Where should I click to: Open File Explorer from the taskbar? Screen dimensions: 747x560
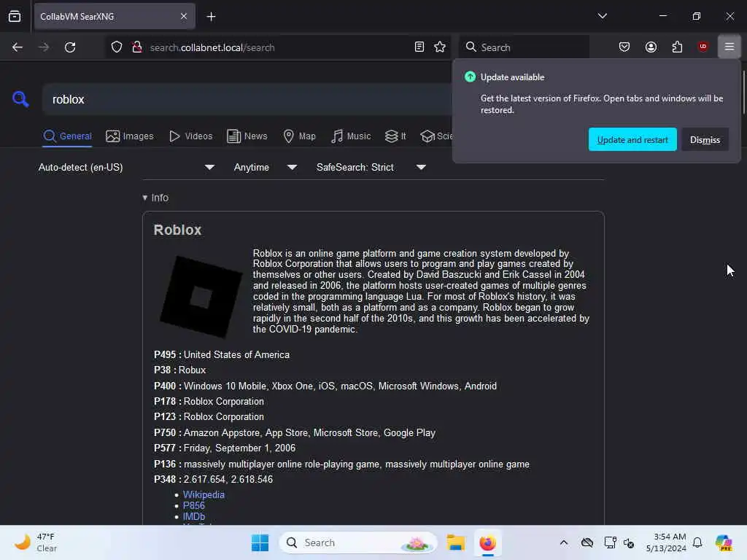[x=455, y=542]
